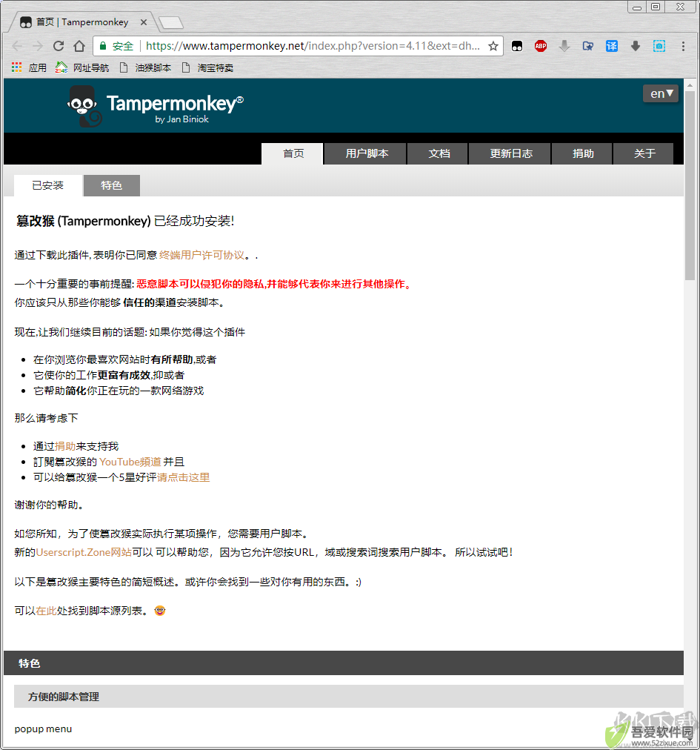Open the 用户脚本 navigation tab

click(366, 153)
